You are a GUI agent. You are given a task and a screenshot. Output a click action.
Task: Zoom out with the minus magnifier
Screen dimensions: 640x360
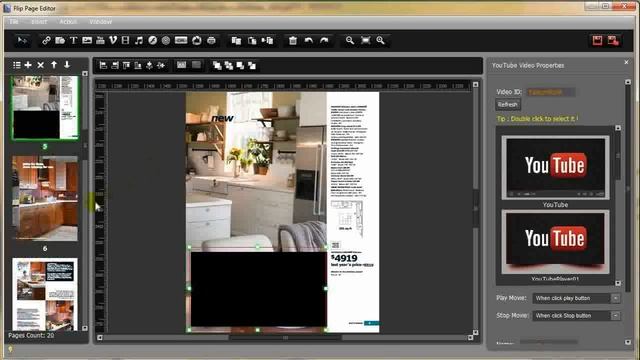tap(350, 40)
